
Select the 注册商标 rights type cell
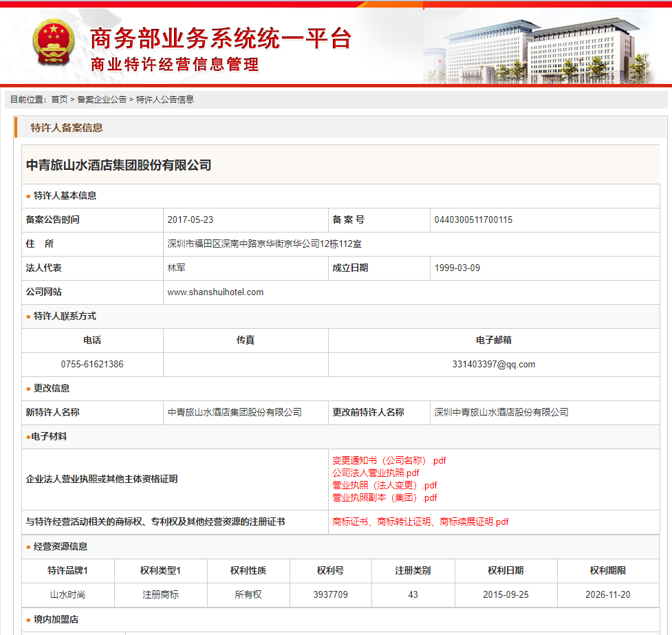coord(161,594)
